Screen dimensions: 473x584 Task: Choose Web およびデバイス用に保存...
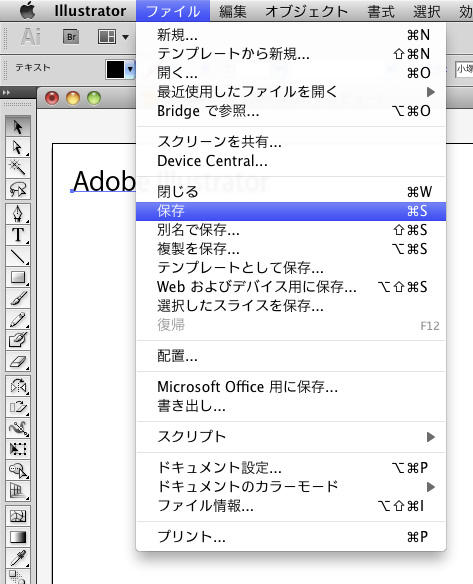(291, 287)
